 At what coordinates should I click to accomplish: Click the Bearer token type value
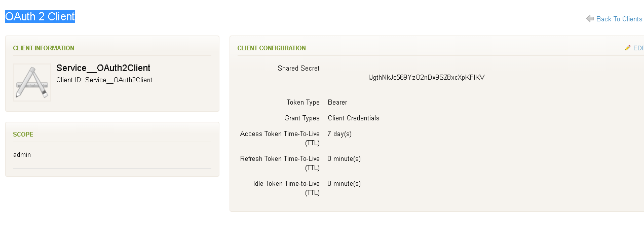[x=337, y=103]
